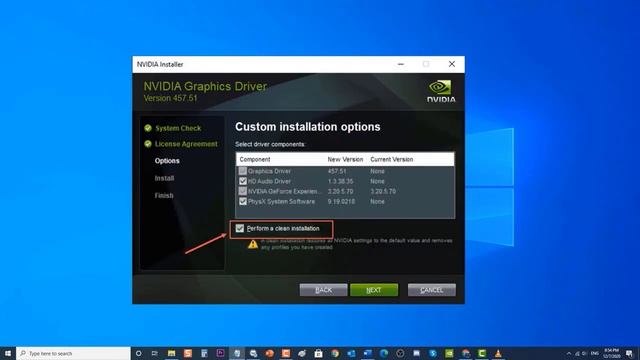Toggle the HD Audio Driver checkbox
The width and height of the screenshot is (640, 360).
click(x=243, y=181)
